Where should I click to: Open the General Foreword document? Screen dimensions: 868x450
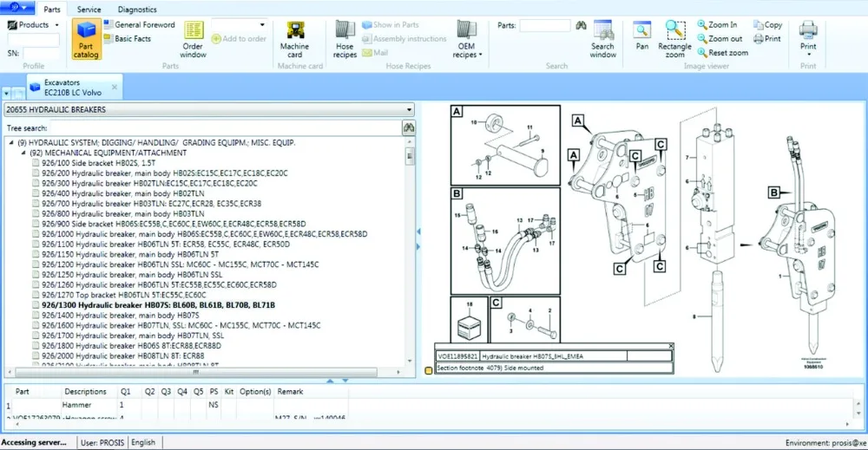(140, 25)
